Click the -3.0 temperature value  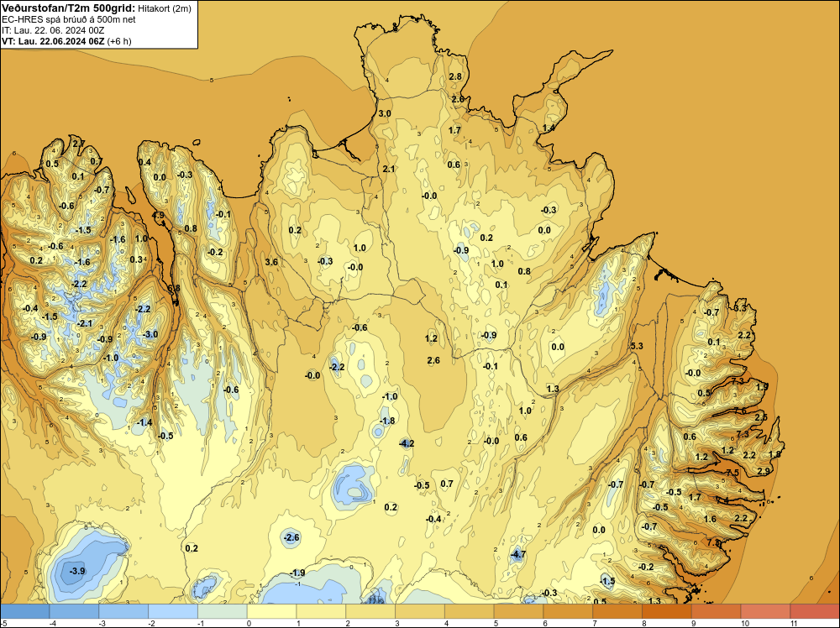click(150, 335)
